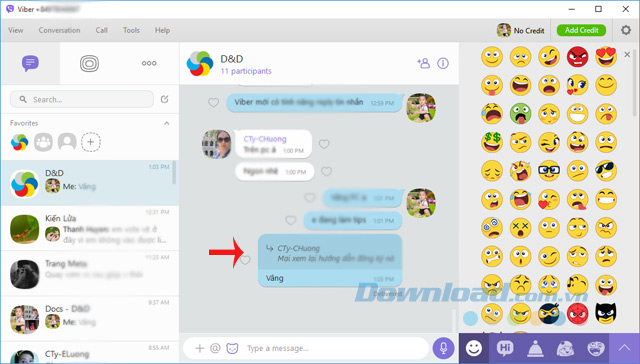
Task: Select the grandma character sticker pack tab
Action: click(x=565, y=348)
